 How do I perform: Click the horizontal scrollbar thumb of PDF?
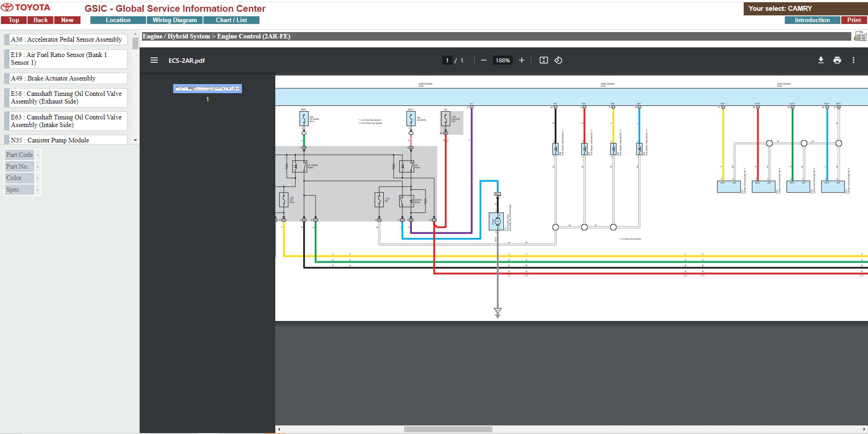click(448, 429)
